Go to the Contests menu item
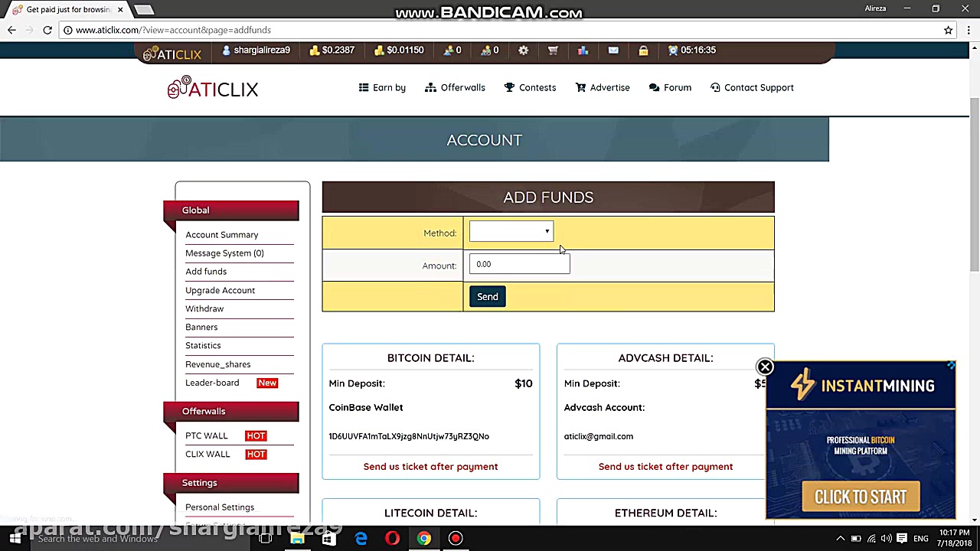Screen dimensions: 980x551 coord(530,88)
